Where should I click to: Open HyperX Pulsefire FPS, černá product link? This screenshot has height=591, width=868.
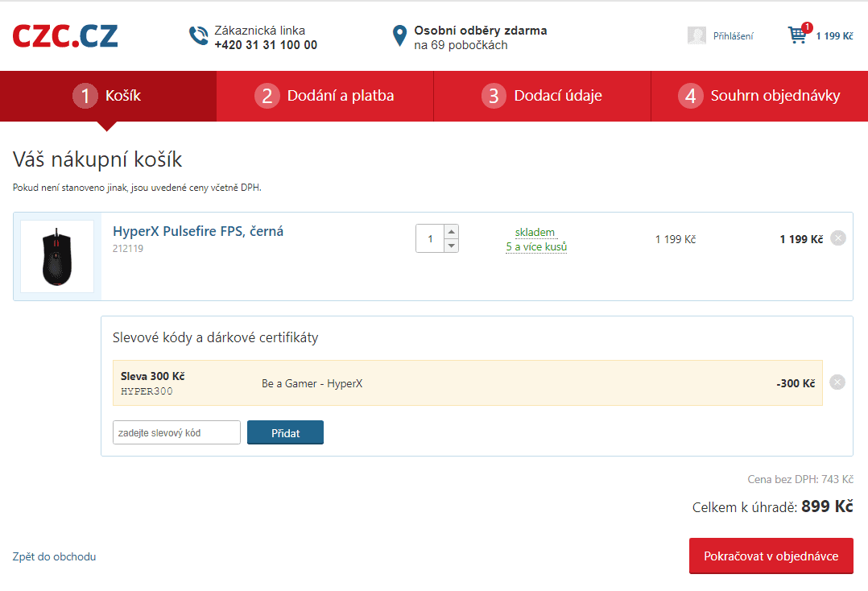click(198, 231)
